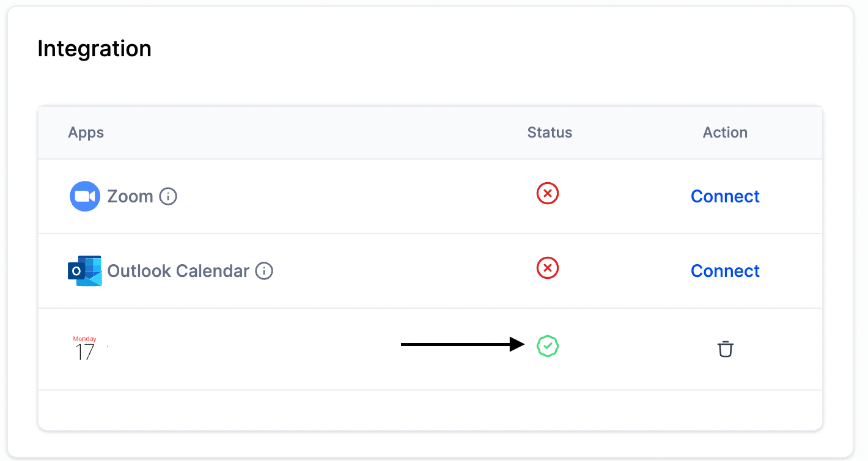Select the empty bottom table row
The height and width of the screenshot is (461, 868).
(430, 410)
